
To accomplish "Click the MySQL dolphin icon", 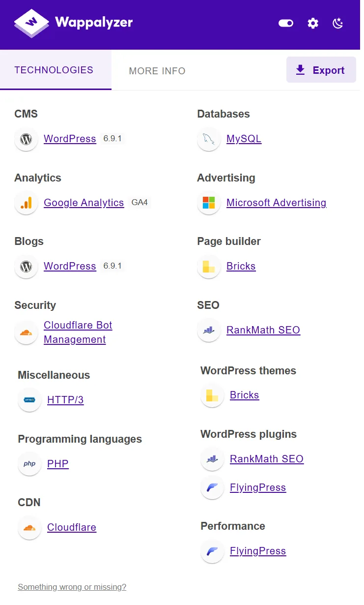I will click(209, 139).
